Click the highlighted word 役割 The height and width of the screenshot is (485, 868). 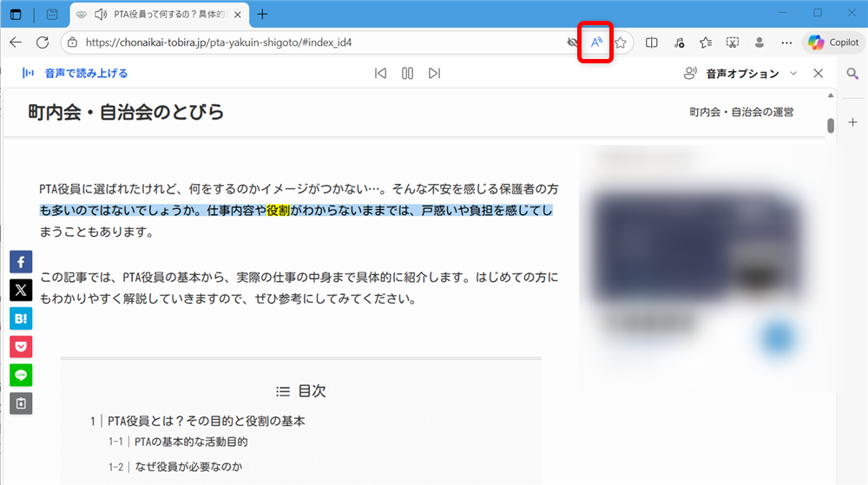[x=278, y=211]
